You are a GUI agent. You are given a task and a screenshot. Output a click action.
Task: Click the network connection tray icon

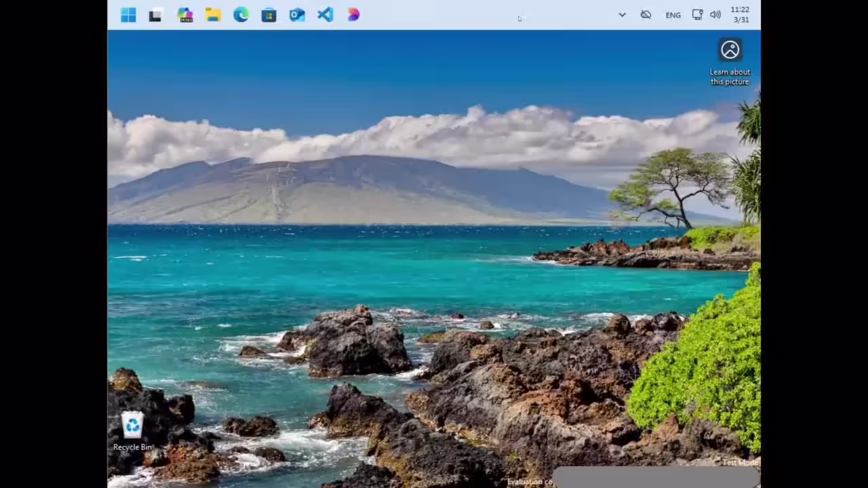[697, 15]
